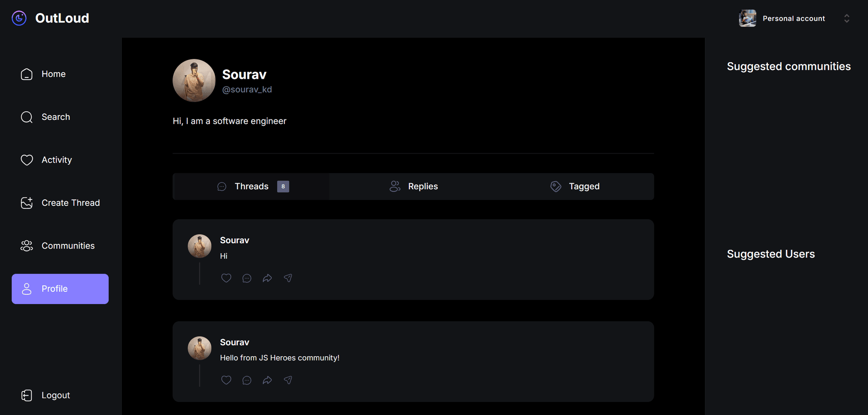Open comments on the "Hi" thread
Viewport: 868px width, 415px height.
pyautogui.click(x=247, y=278)
